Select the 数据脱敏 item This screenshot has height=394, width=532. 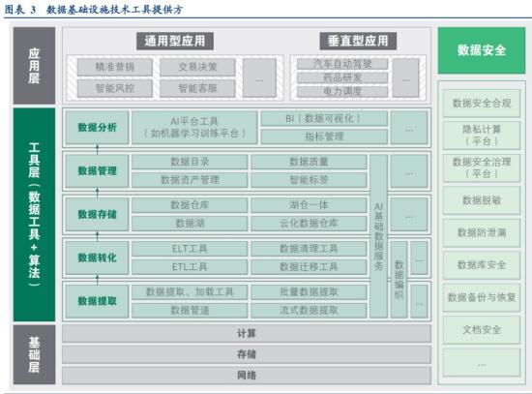point(482,200)
